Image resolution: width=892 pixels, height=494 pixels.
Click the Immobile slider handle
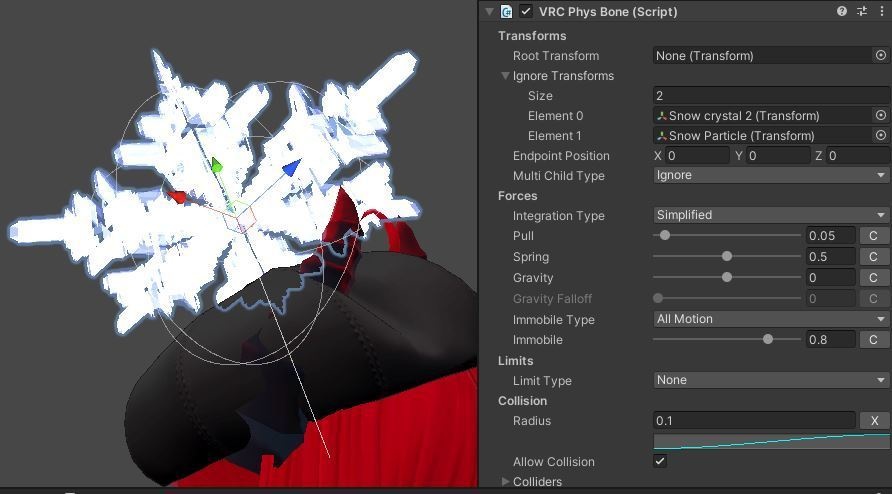767,339
